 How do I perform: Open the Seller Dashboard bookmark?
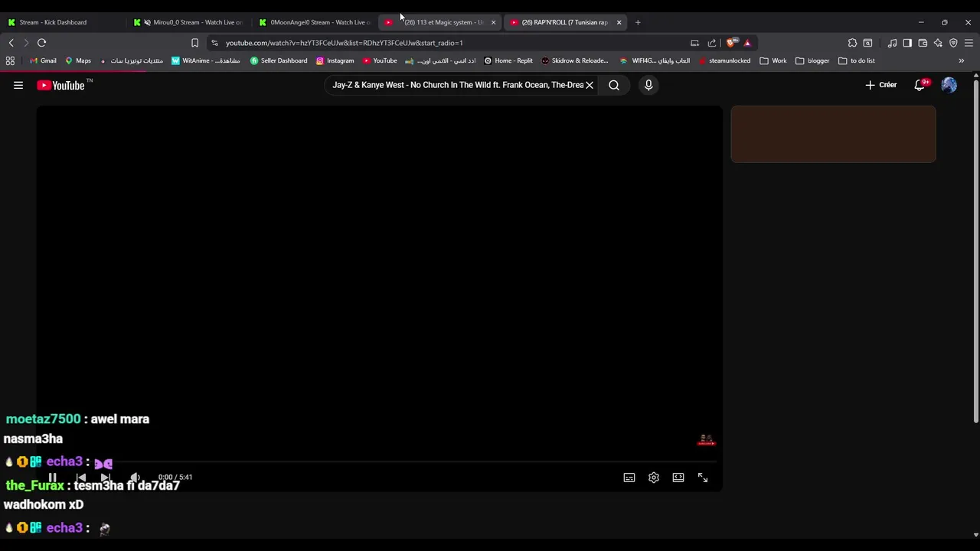pyautogui.click(x=279, y=60)
